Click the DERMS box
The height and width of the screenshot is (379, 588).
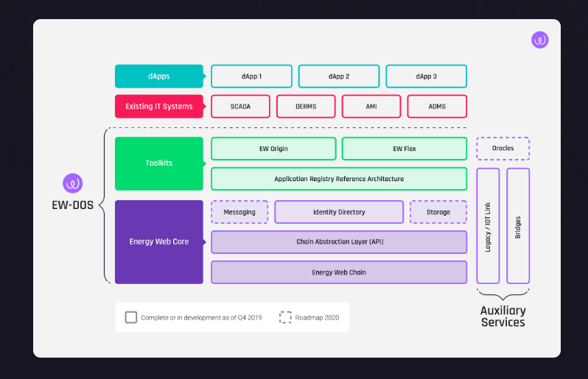[x=306, y=107]
